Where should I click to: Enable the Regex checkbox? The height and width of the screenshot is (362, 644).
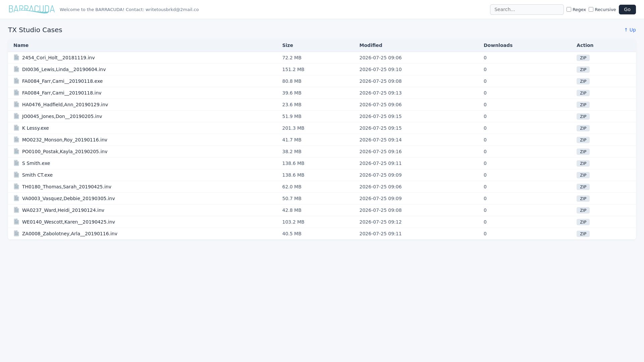click(x=569, y=9)
